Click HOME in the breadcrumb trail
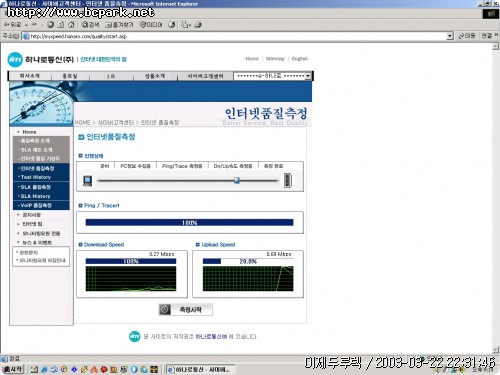The width and height of the screenshot is (500, 375). [x=83, y=123]
